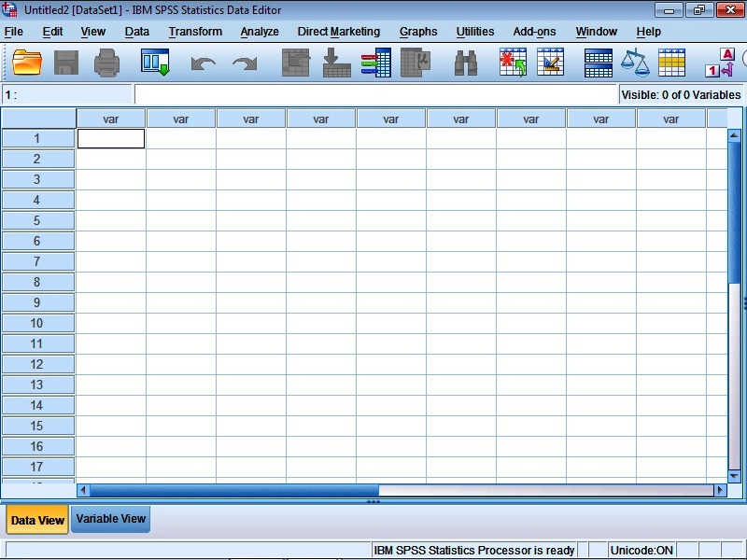Click the Insert variable icon

point(550,62)
